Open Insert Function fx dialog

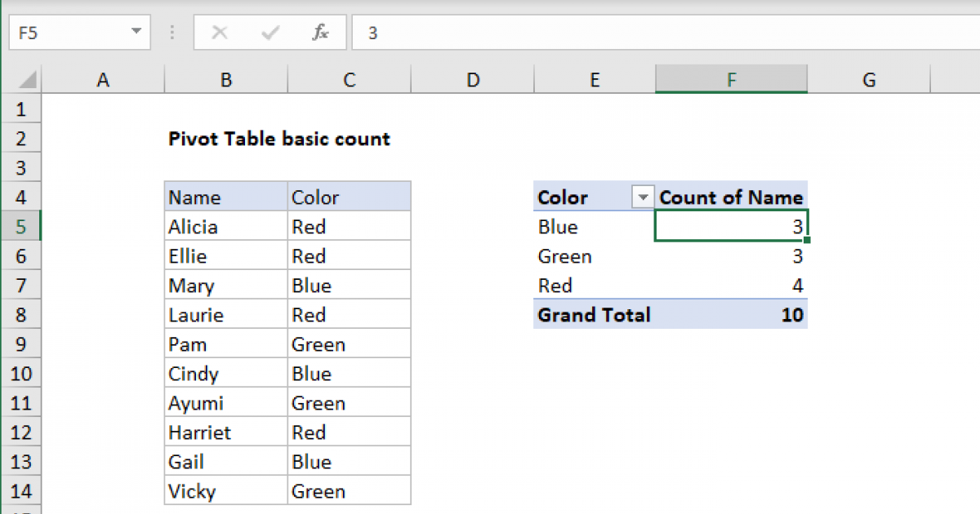click(320, 33)
